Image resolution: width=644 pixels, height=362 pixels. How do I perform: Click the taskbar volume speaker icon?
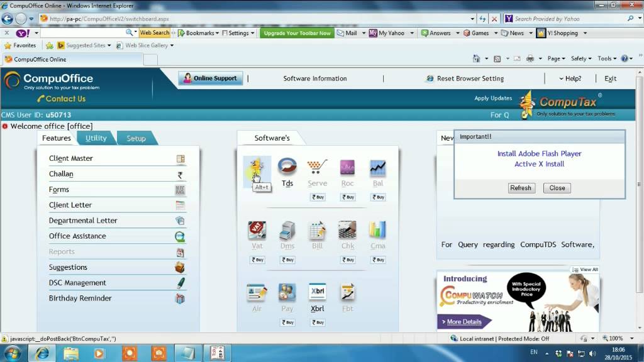(592, 353)
